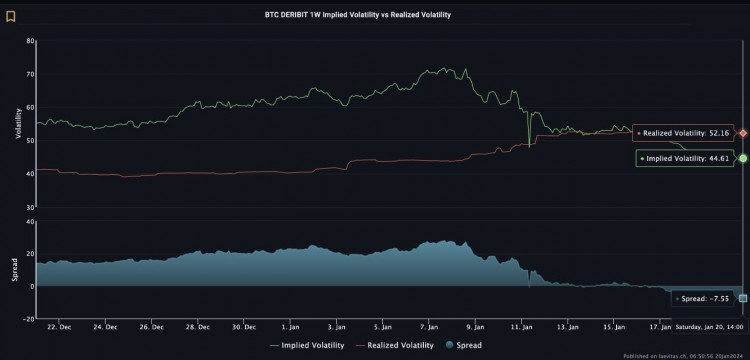This screenshot has width=750, height=360.
Task: Click the 28. Dec axis label
Action: pyautogui.click(x=199, y=327)
